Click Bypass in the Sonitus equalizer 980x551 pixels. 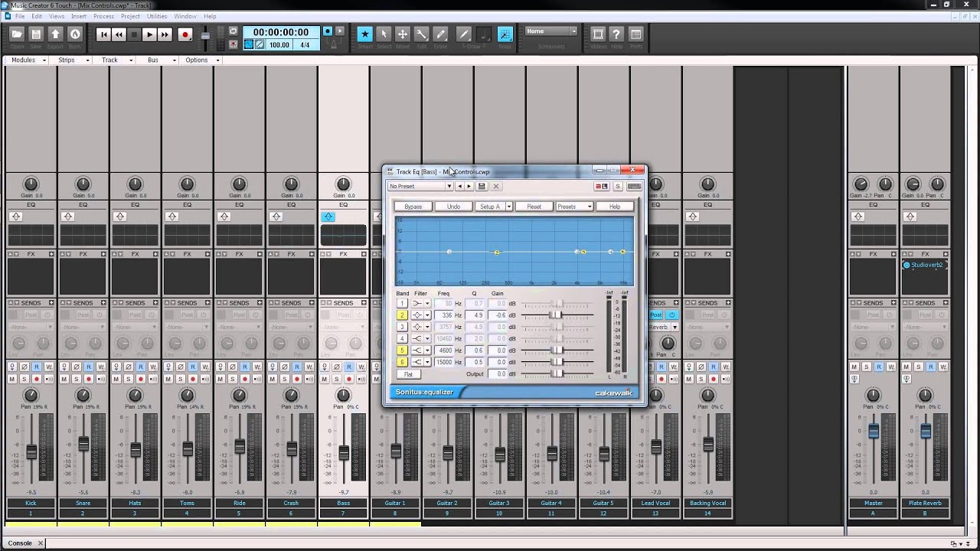pos(413,207)
